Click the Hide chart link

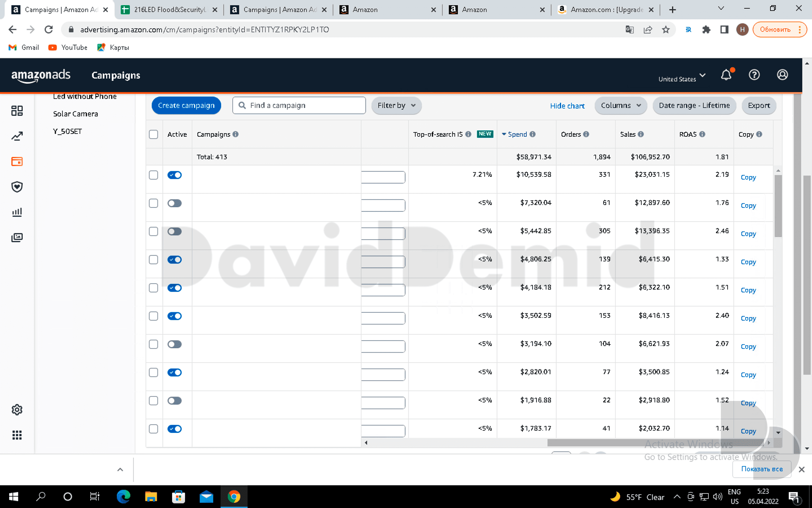(567, 106)
